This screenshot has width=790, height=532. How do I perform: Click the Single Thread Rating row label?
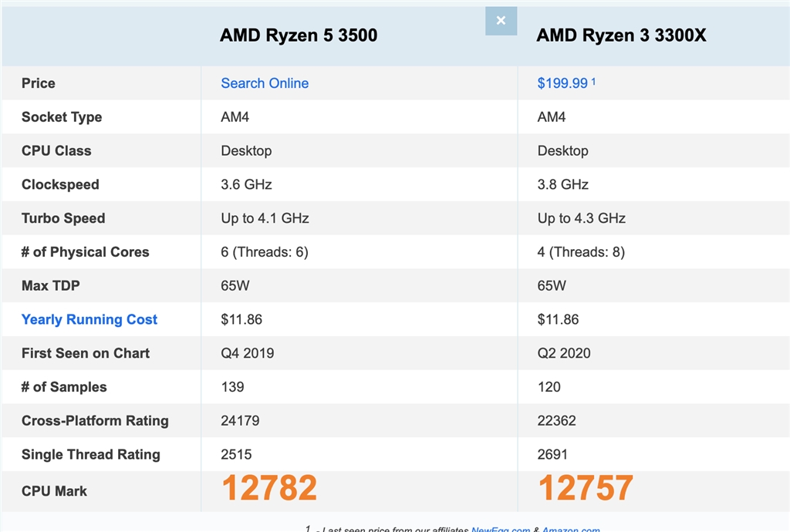point(91,454)
